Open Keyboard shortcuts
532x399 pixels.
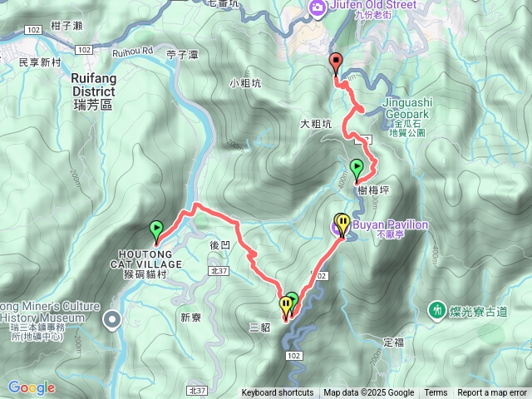[278, 392]
